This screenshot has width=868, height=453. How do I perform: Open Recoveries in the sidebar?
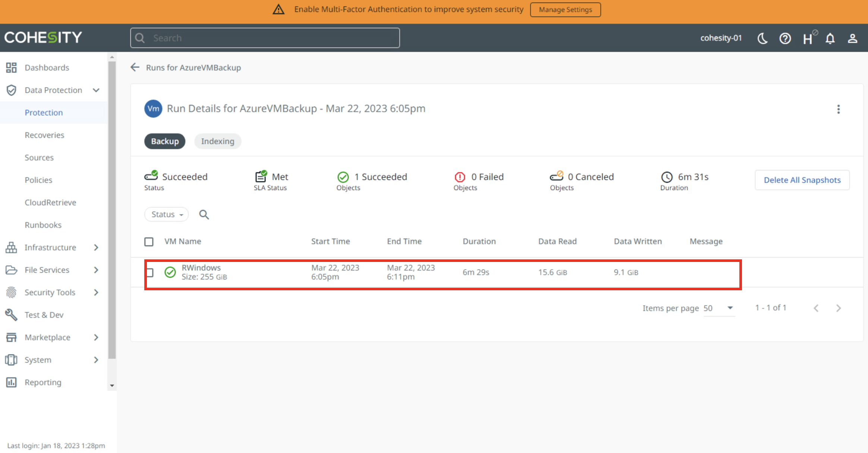pyautogui.click(x=44, y=135)
